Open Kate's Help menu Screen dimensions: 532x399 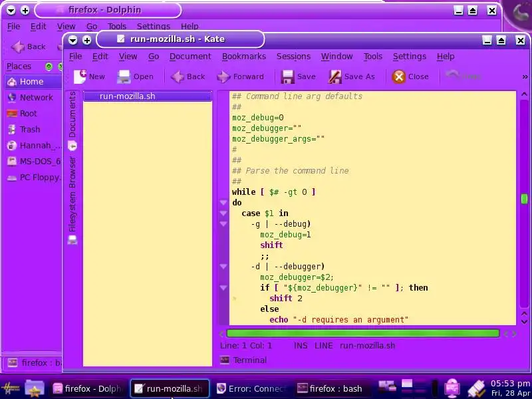446,57
